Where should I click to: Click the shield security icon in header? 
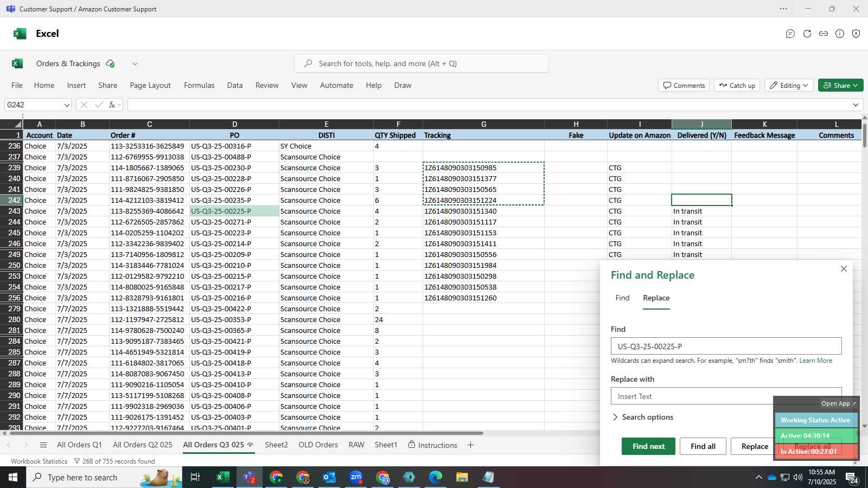point(856,34)
